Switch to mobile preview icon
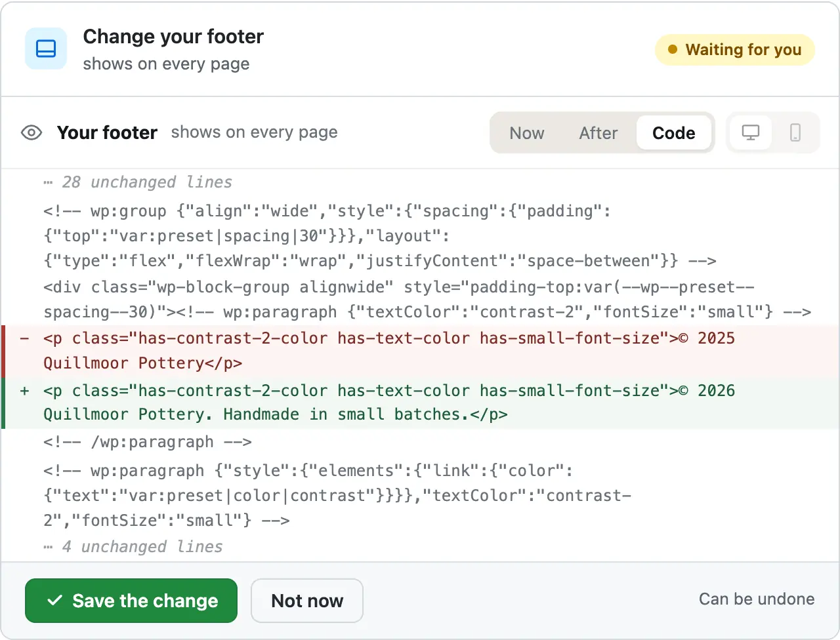The image size is (840, 640). tap(795, 132)
